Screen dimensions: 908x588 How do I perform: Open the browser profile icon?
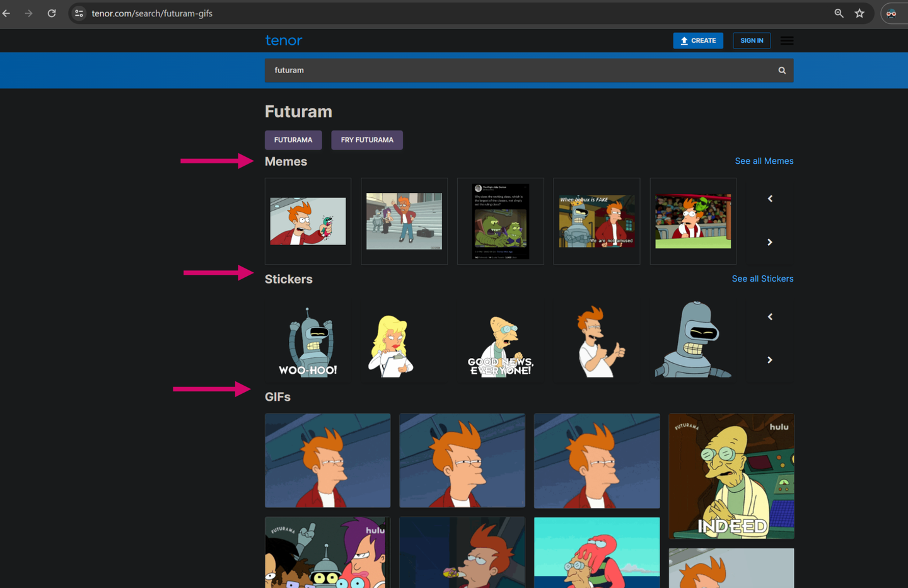tap(892, 13)
